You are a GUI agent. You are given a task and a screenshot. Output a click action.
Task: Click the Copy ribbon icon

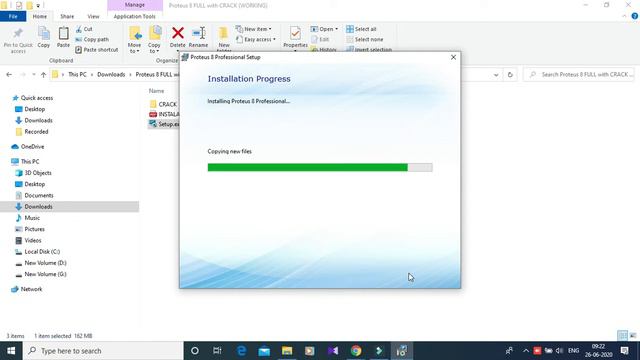coord(44,33)
